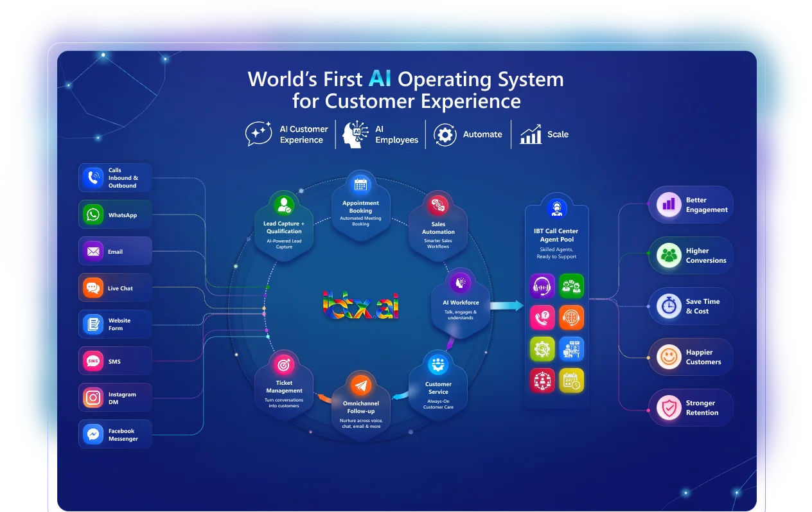Click the "AI Customer Experience" label
Screen dimensions: 812x512
[x=304, y=134]
